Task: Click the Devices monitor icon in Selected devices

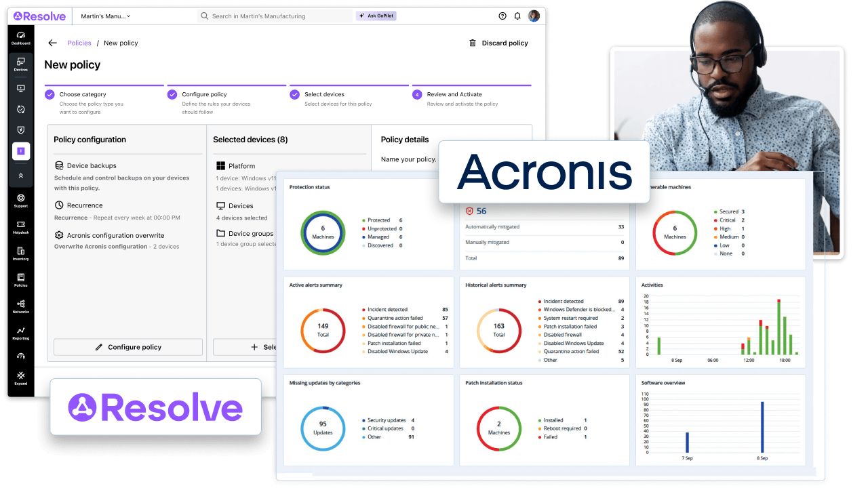Action: coord(220,205)
